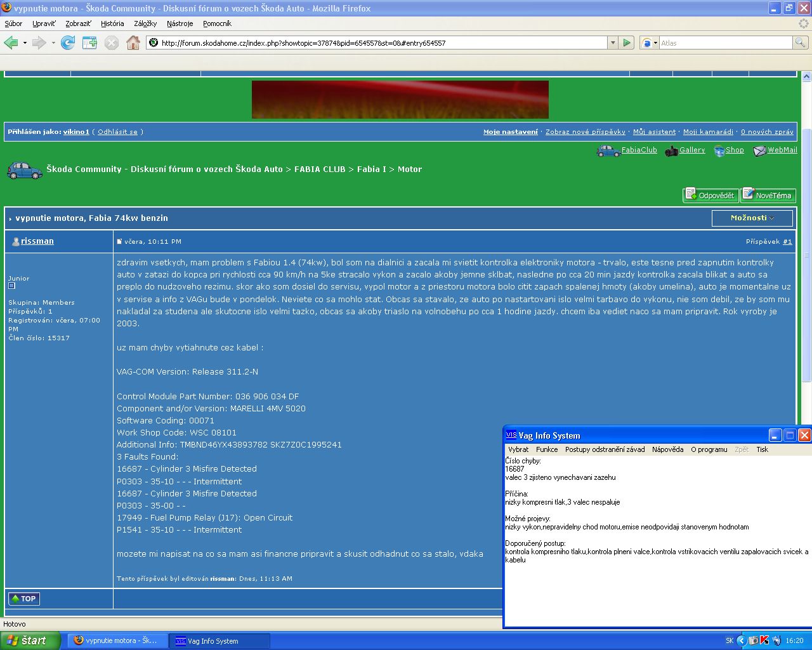The height and width of the screenshot is (650, 812).
Task: Reload the page with refresh icon
Action: click(x=68, y=43)
